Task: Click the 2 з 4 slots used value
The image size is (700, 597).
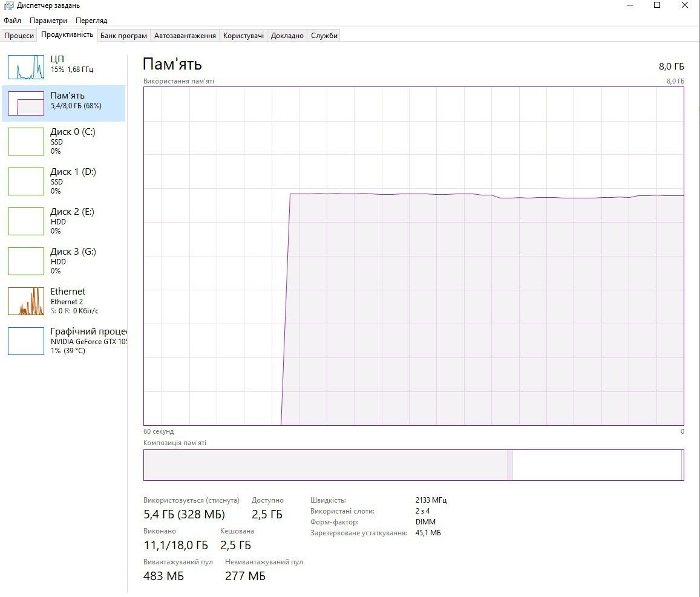Action: (422, 511)
